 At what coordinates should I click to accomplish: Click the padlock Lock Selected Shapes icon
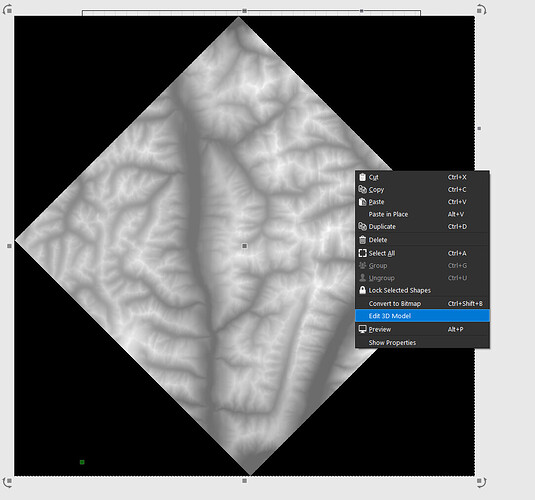[362, 290]
